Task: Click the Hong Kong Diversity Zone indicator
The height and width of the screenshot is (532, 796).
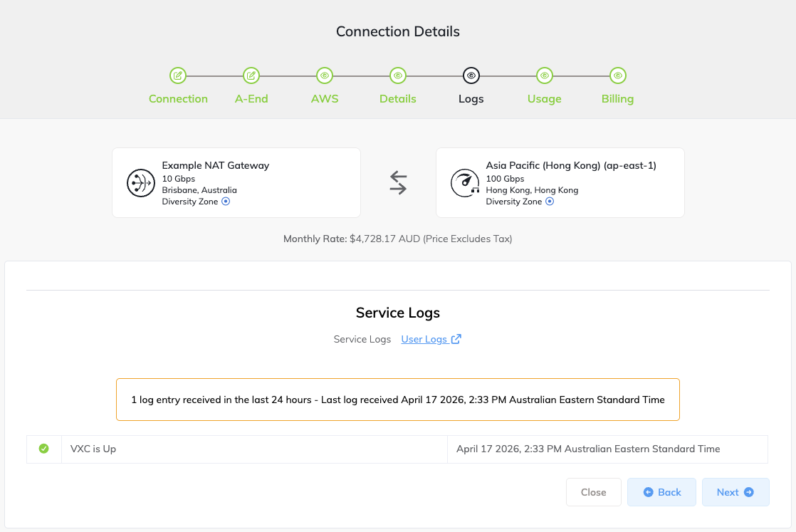Action: pos(550,202)
